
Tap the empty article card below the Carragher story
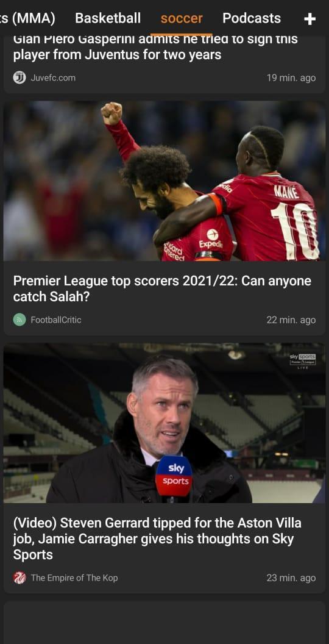coord(164,623)
